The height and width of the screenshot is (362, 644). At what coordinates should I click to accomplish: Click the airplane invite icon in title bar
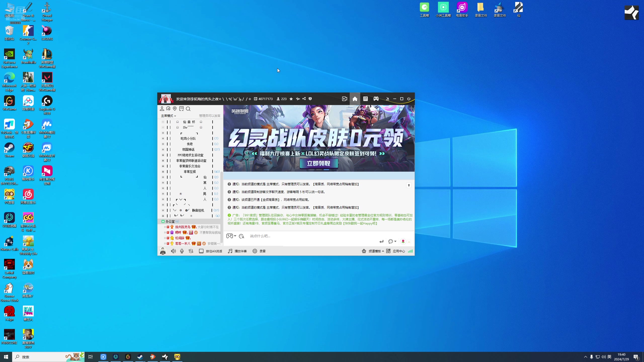pyautogui.click(x=298, y=99)
